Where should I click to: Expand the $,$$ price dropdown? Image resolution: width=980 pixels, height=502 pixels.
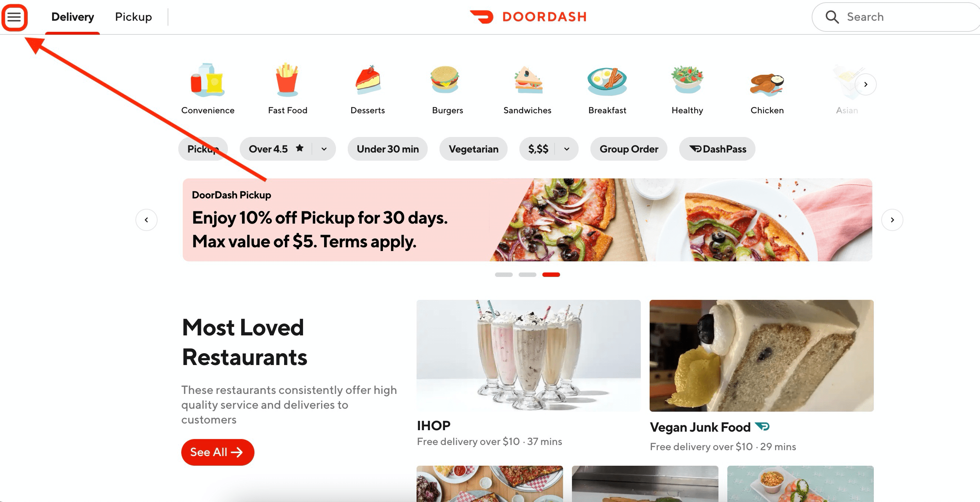click(566, 149)
